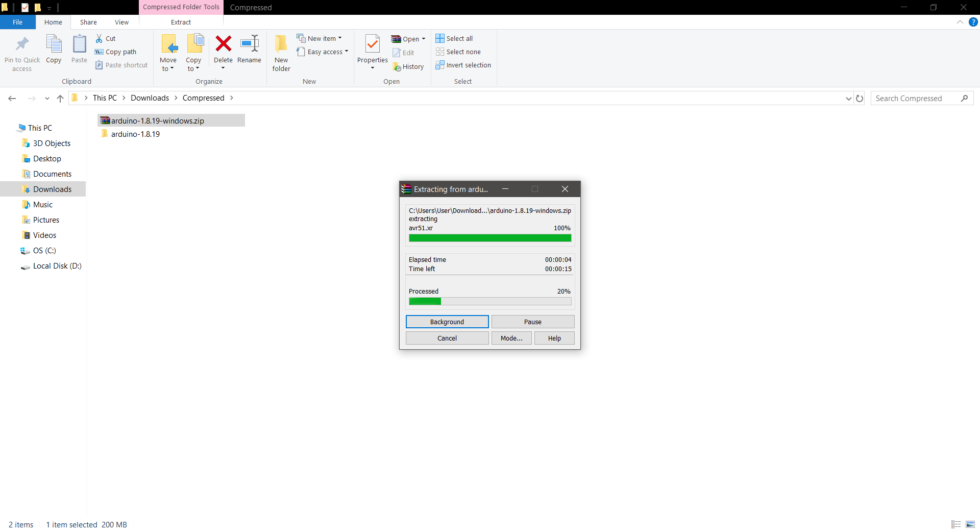Viewport: 980px width, 532px height.
Task: Select This PC in navigation pane
Action: tap(40, 128)
